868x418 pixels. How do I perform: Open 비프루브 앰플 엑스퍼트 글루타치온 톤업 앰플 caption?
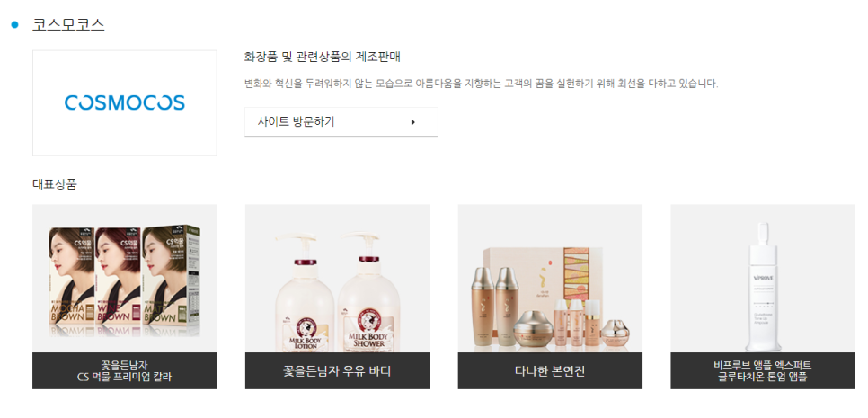763,371
